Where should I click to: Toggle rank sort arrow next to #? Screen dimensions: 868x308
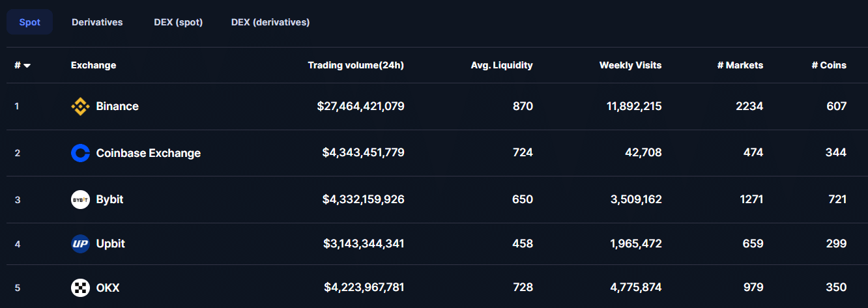tap(27, 65)
